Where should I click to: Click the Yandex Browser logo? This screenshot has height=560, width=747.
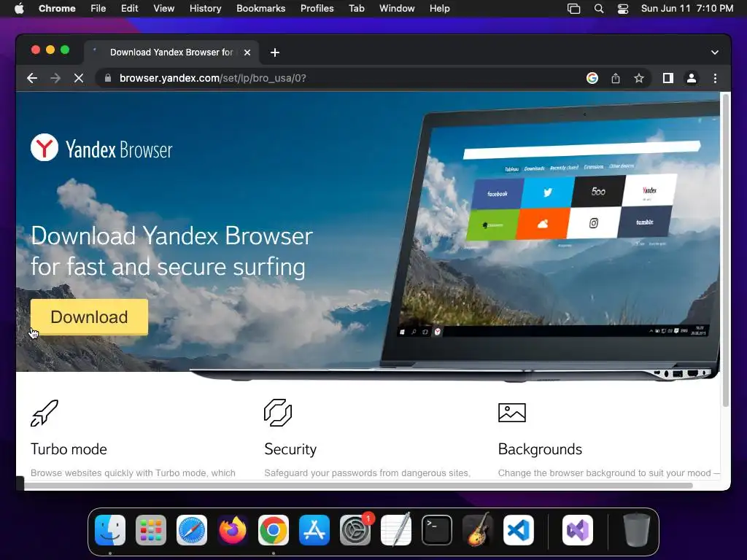(x=101, y=148)
